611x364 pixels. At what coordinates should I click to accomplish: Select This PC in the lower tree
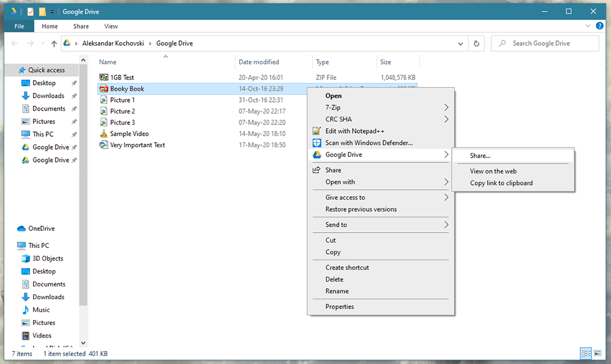click(38, 246)
